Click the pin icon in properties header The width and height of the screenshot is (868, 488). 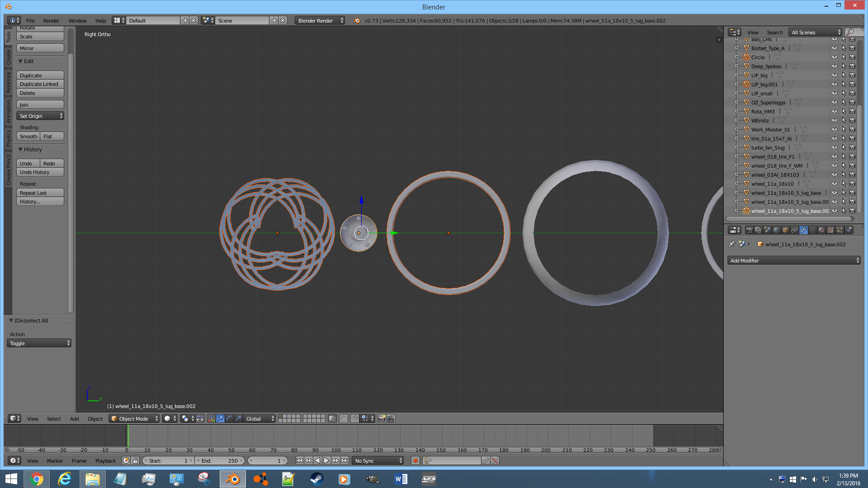click(732, 244)
